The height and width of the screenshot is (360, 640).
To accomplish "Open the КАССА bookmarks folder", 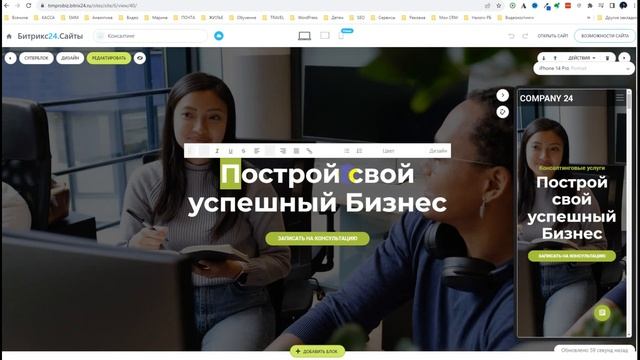I will [x=45, y=18].
